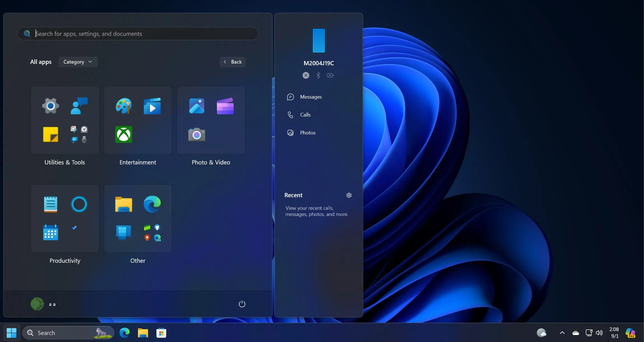This screenshot has height=342, width=644.
Task: Open File Explorer from taskbar
Action: [143, 333]
